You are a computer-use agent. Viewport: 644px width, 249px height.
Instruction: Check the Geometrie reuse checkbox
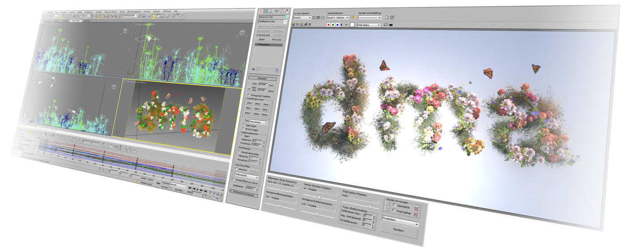[394, 206]
